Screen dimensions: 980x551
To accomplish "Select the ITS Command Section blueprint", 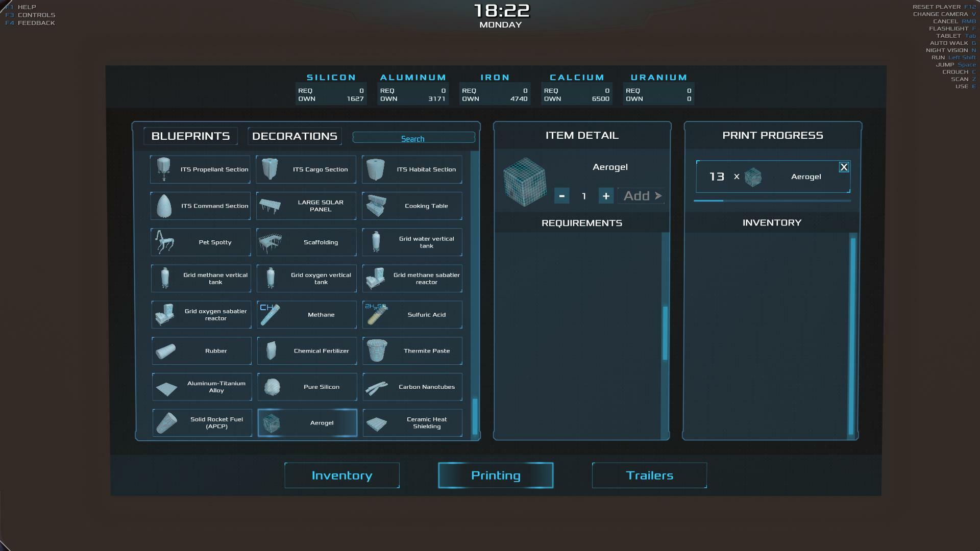I will 201,206.
